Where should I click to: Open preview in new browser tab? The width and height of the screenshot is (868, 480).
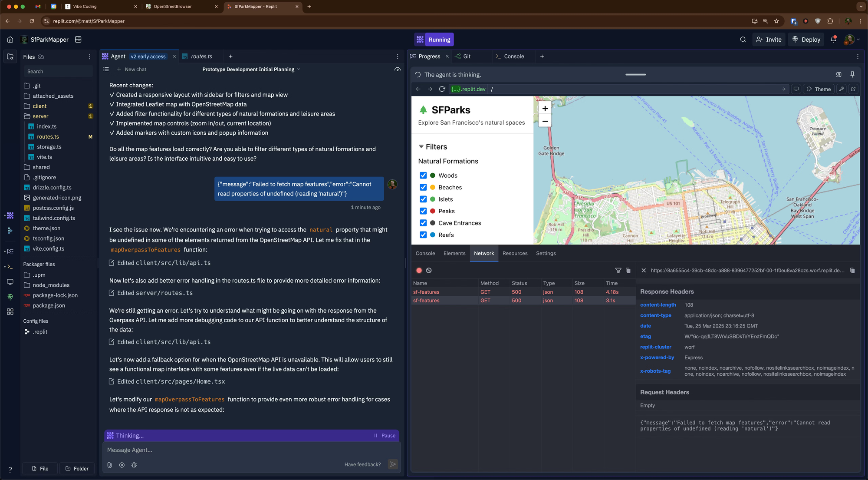click(853, 89)
